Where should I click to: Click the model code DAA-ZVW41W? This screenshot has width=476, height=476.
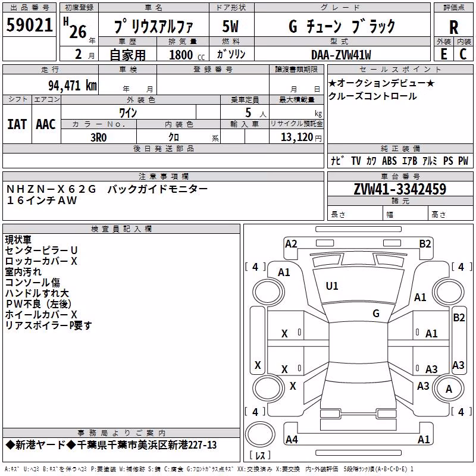[x=341, y=55]
